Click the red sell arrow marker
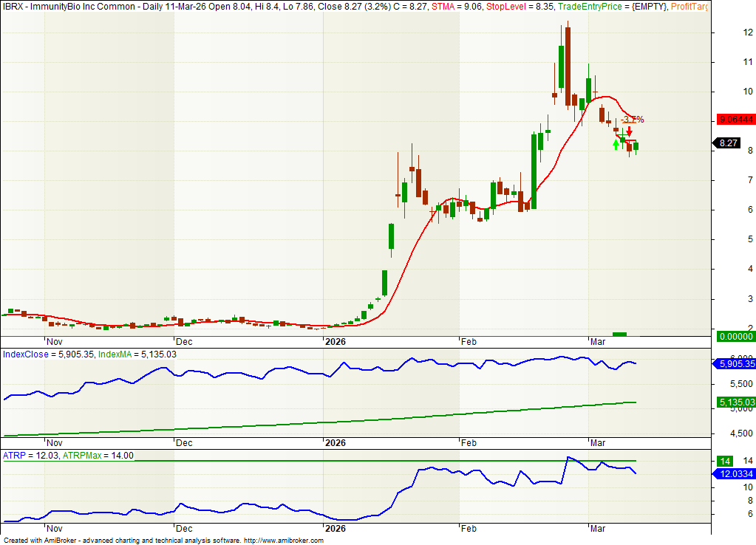The image size is (756, 545). coord(629,131)
